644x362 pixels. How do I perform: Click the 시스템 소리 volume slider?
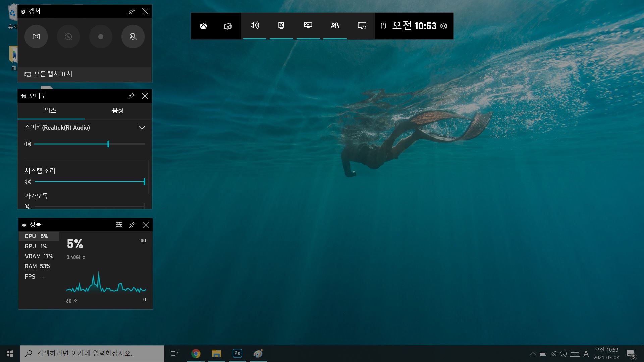click(x=90, y=182)
